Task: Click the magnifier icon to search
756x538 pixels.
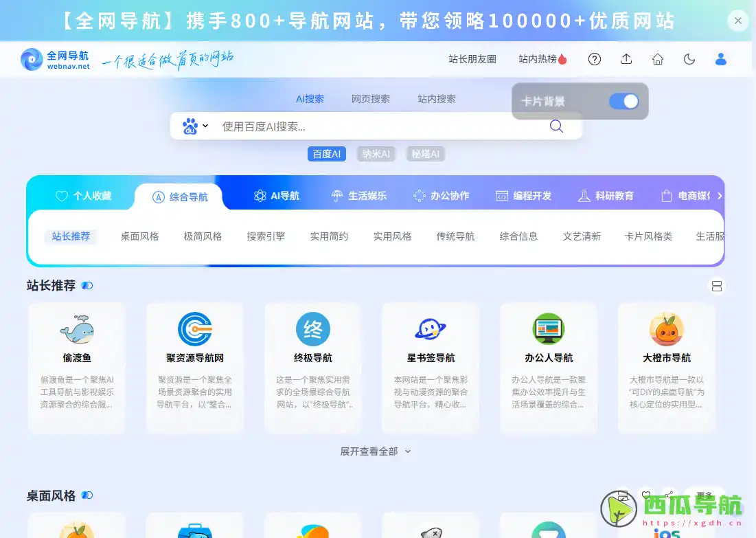Action: tap(556, 126)
